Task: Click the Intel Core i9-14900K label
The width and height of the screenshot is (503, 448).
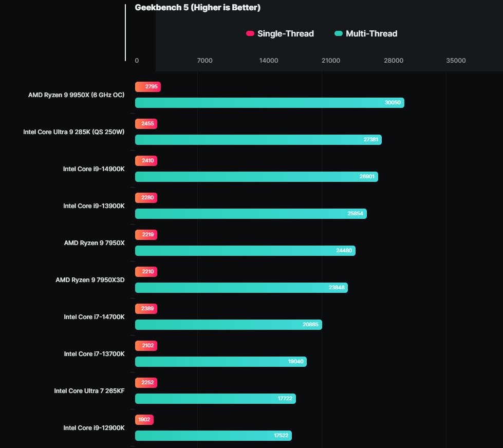Action: pos(94,169)
